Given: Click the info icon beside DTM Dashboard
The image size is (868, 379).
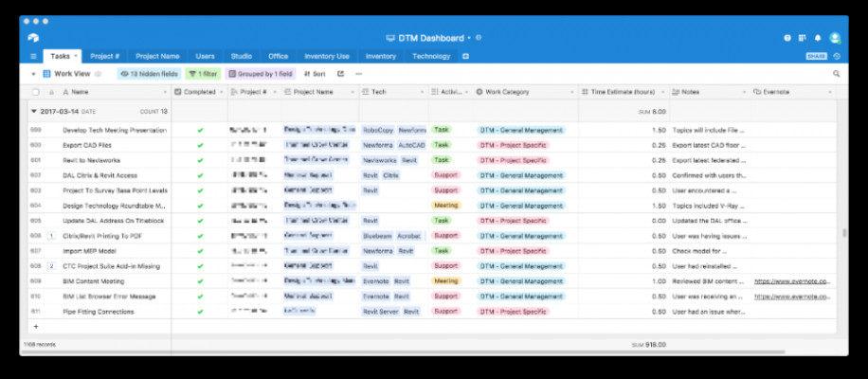Looking at the screenshot, I should point(479,38).
